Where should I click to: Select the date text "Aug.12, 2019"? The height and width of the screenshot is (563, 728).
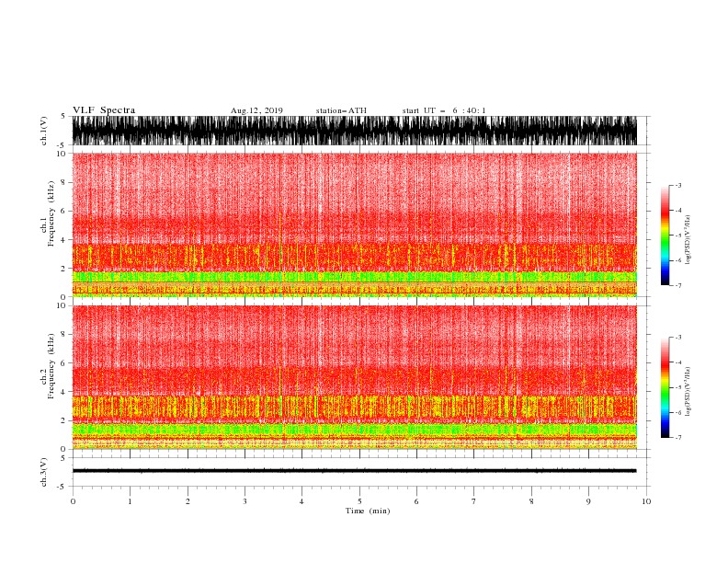click(x=256, y=110)
